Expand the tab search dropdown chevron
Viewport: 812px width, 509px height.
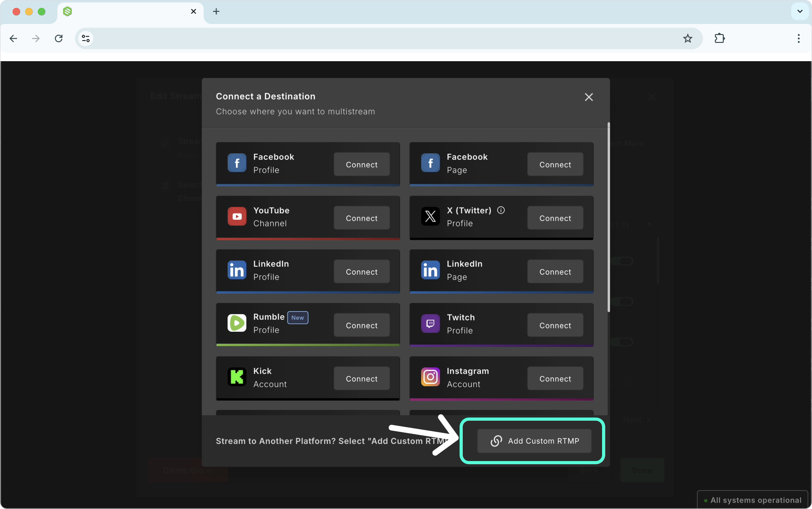[x=800, y=11]
